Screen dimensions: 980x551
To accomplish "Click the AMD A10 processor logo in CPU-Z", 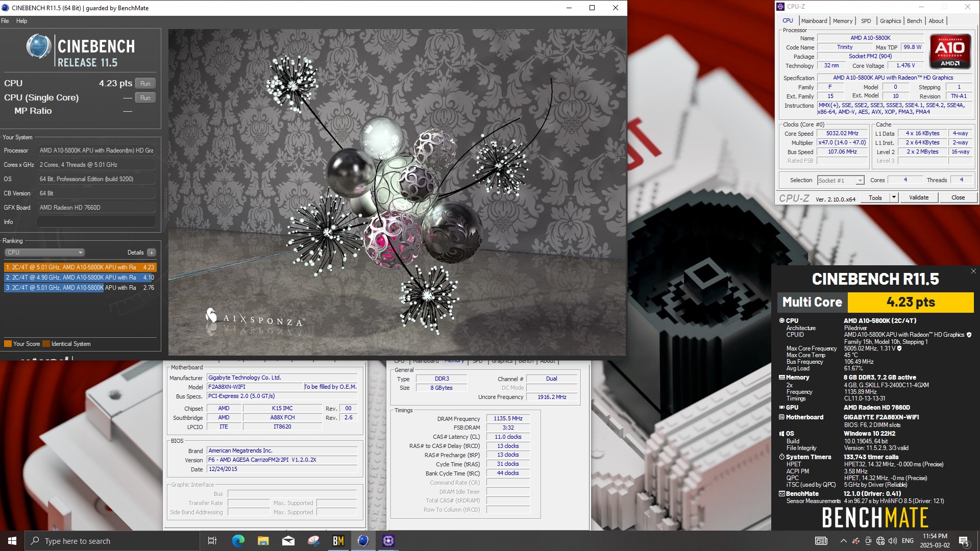I will pos(950,51).
